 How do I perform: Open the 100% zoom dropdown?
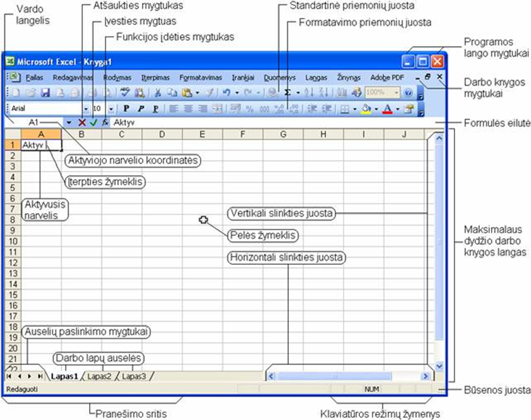click(x=396, y=92)
